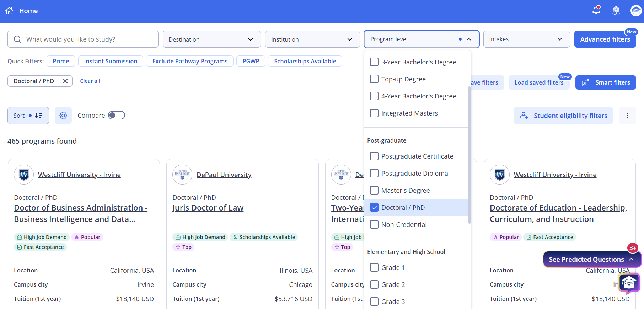Viewport: 644px width, 309px height.
Task: Open the chatbot assistant icon
Action: [x=629, y=283]
